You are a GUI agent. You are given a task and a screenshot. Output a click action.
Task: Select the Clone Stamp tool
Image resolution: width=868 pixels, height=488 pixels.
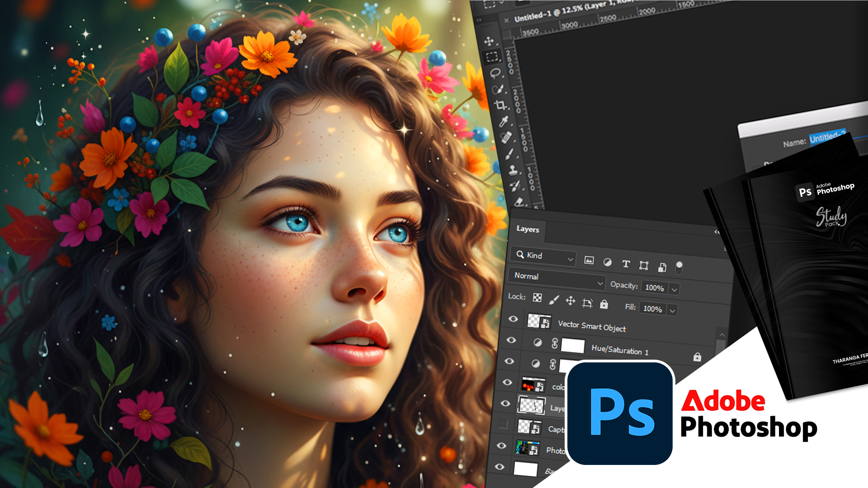[513, 170]
